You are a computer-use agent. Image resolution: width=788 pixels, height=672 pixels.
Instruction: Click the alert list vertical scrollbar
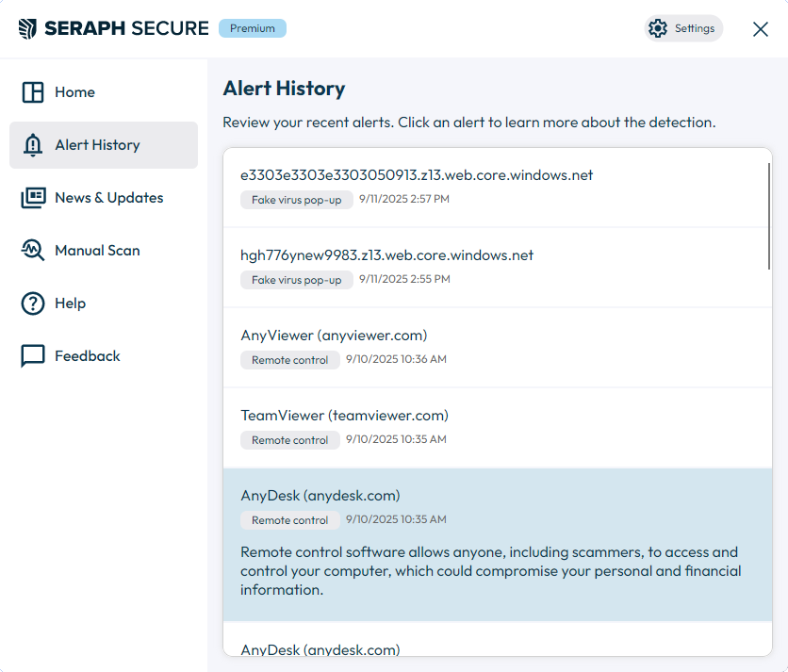click(x=769, y=216)
